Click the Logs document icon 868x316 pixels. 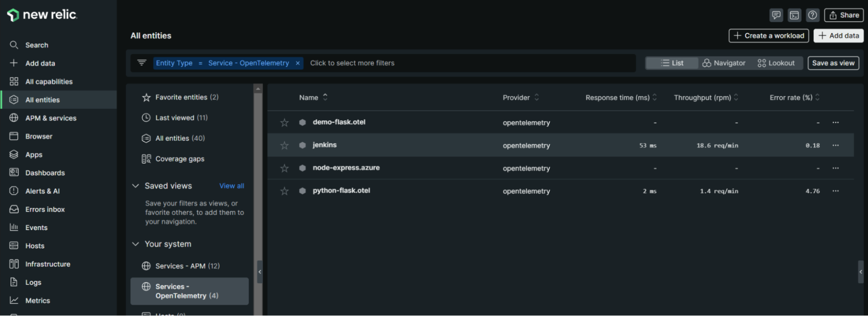pyautogui.click(x=14, y=282)
